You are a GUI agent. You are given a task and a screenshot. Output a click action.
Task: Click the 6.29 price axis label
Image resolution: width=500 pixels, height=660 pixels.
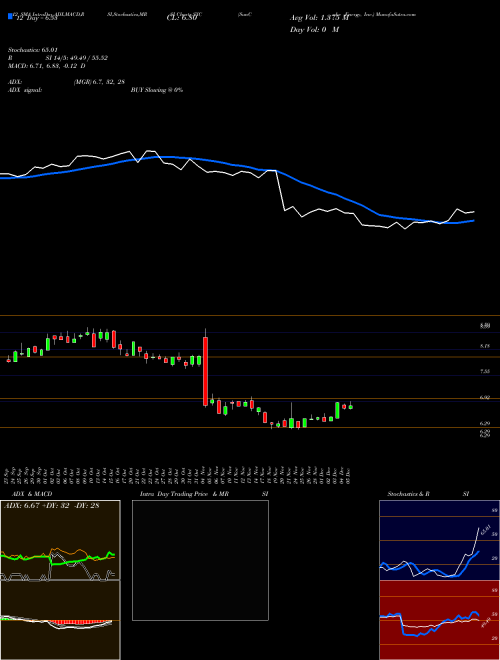(485, 423)
